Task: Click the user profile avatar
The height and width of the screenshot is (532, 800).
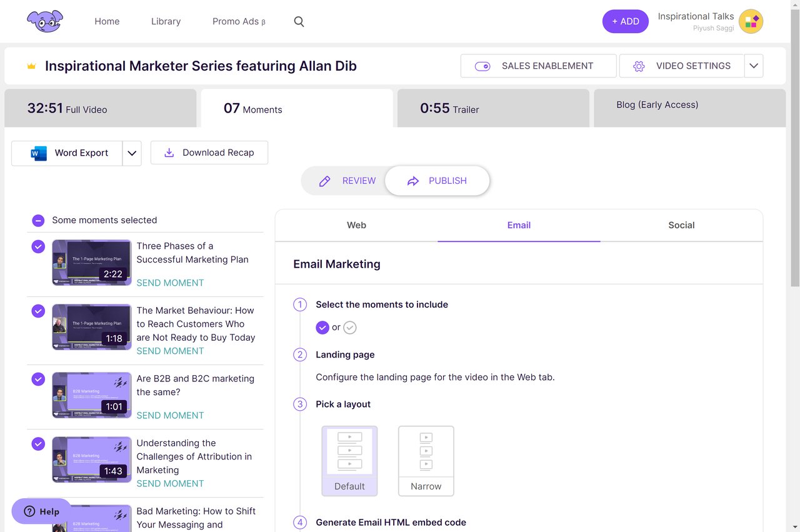Action: click(x=751, y=21)
